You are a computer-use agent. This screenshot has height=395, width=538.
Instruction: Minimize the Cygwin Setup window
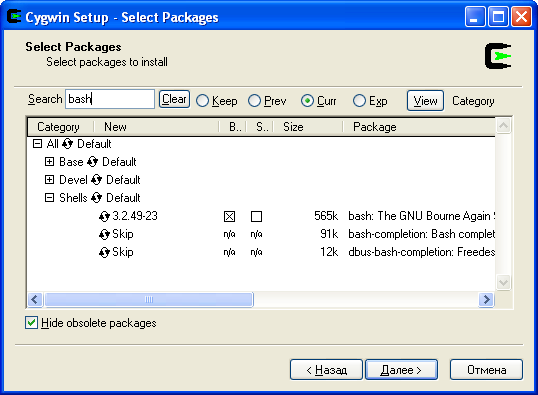[475, 16]
